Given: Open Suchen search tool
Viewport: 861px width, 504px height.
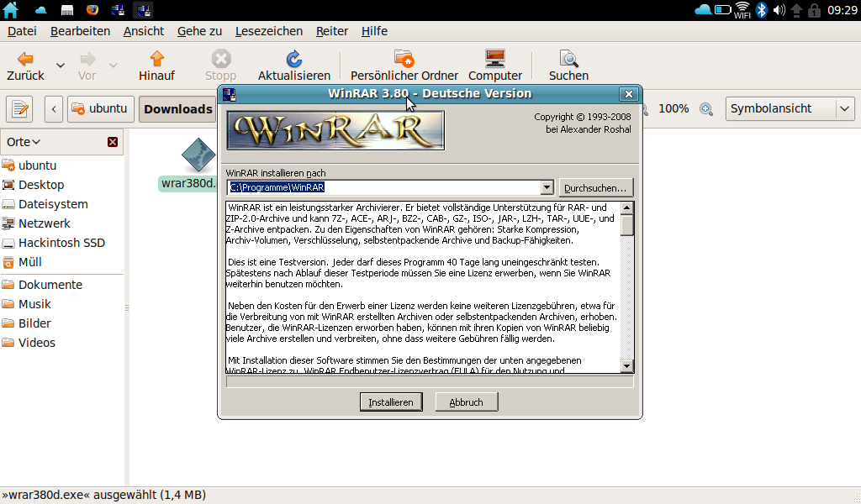Looking at the screenshot, I should click(568, 59).
